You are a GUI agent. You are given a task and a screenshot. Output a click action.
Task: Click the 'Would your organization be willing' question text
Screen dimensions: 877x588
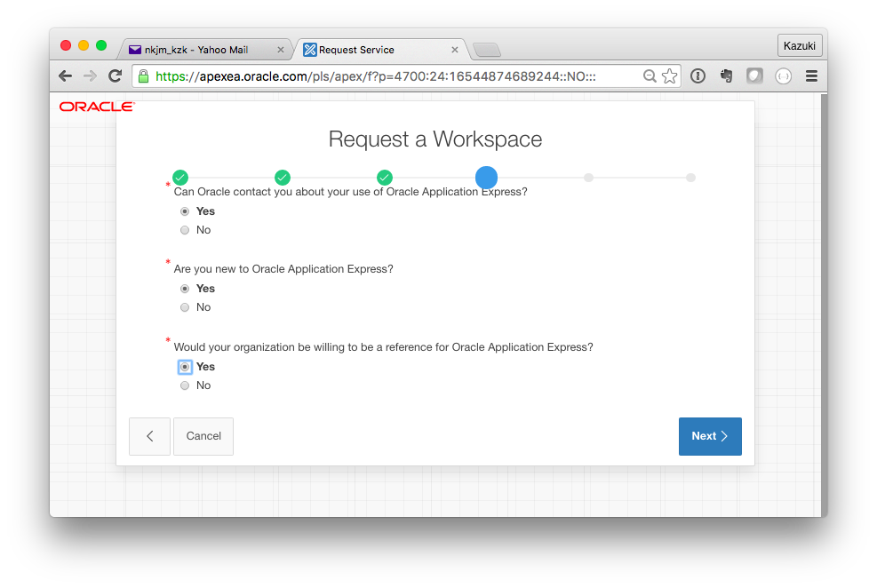(x=384, y=347)
